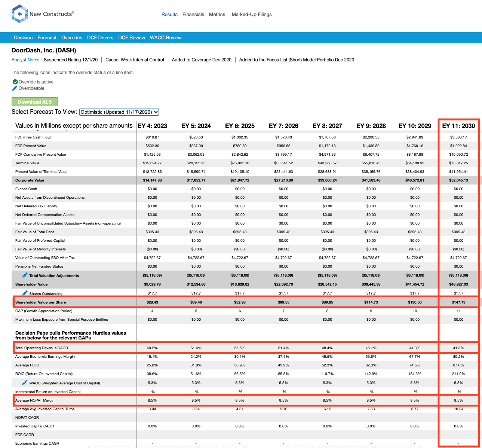Click the Total Operating Revenue CAGR row label
This screenshot has height=448, width=482.
(x=42, y=348)
